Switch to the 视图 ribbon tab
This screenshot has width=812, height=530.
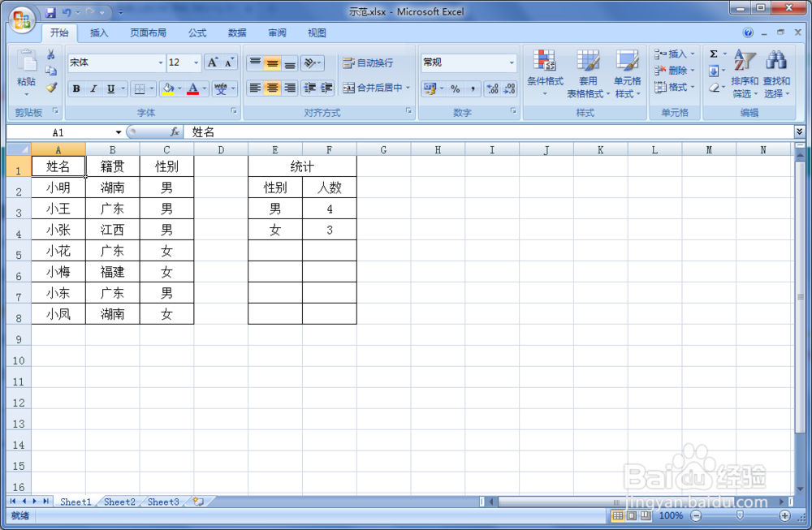tap(317, 32)
